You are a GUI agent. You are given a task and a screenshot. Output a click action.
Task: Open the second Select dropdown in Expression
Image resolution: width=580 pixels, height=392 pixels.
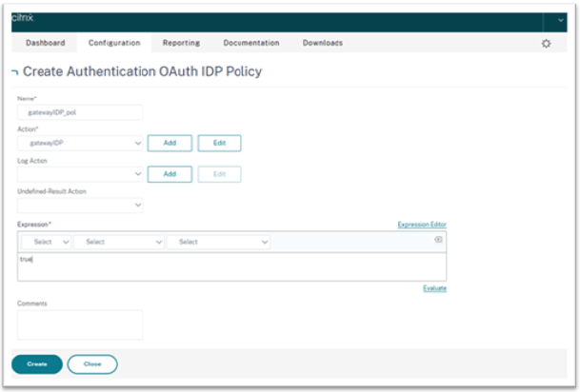click(119, 243)
